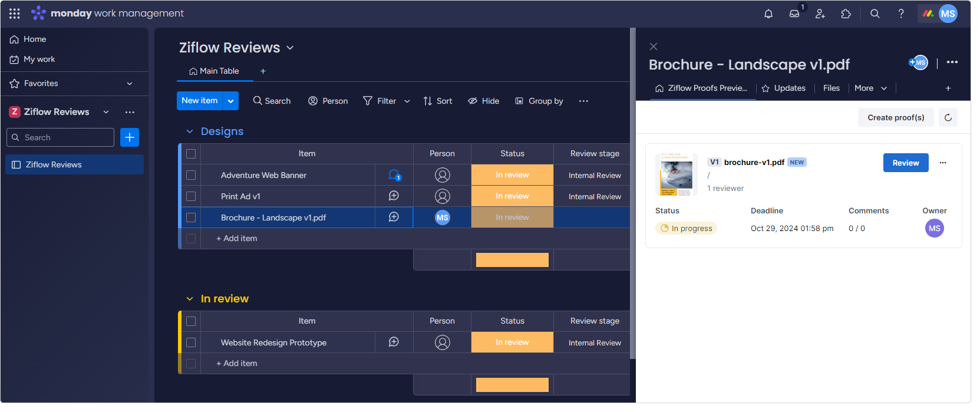The height and width of the screenshot is (412, 980).
Task: Open the inbox tray icon
Action: (794, 14)
